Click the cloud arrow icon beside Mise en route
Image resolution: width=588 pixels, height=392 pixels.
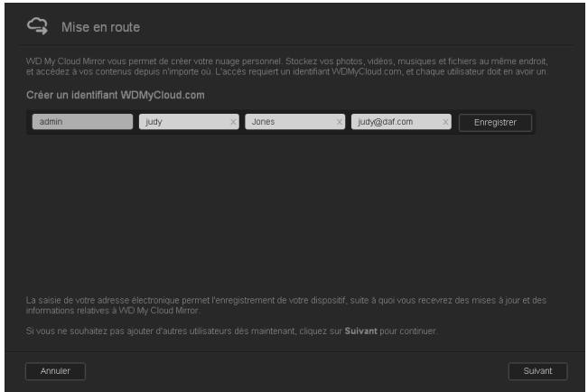pyautogui.click(x=38, y=26)
